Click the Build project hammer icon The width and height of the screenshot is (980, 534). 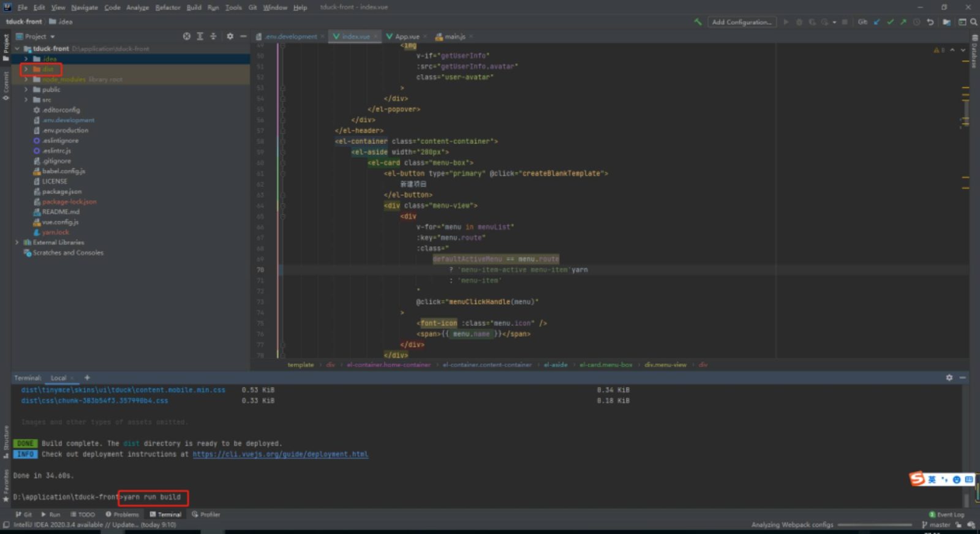click(698, 22)
